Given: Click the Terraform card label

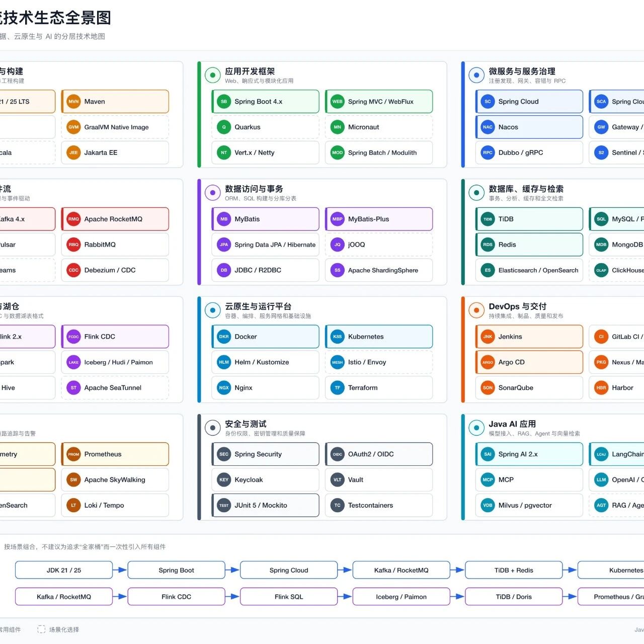Looking at the screenshot, I should pos(363,388).
